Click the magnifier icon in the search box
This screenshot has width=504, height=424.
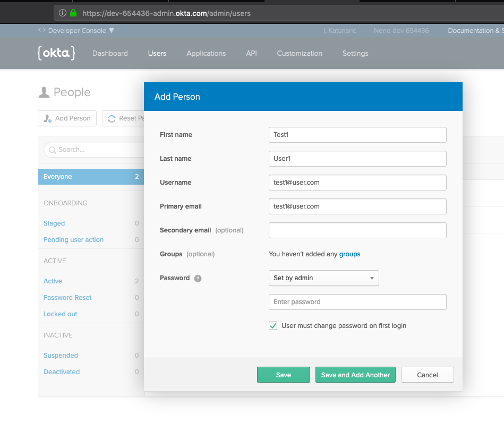pos(52,150)
